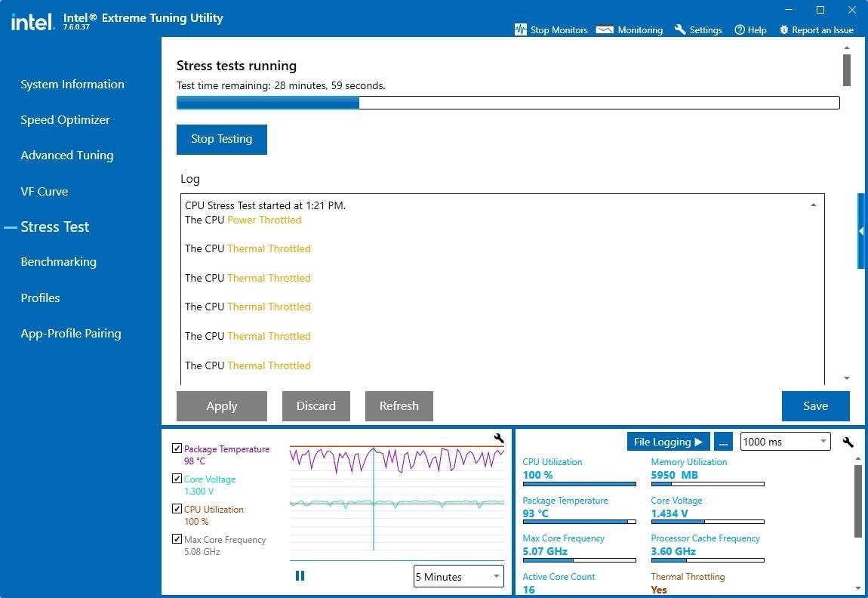Click the Thermal Throttling Yes value
The height and width of the screenshot is (598, 868).
tap(659, 590)
